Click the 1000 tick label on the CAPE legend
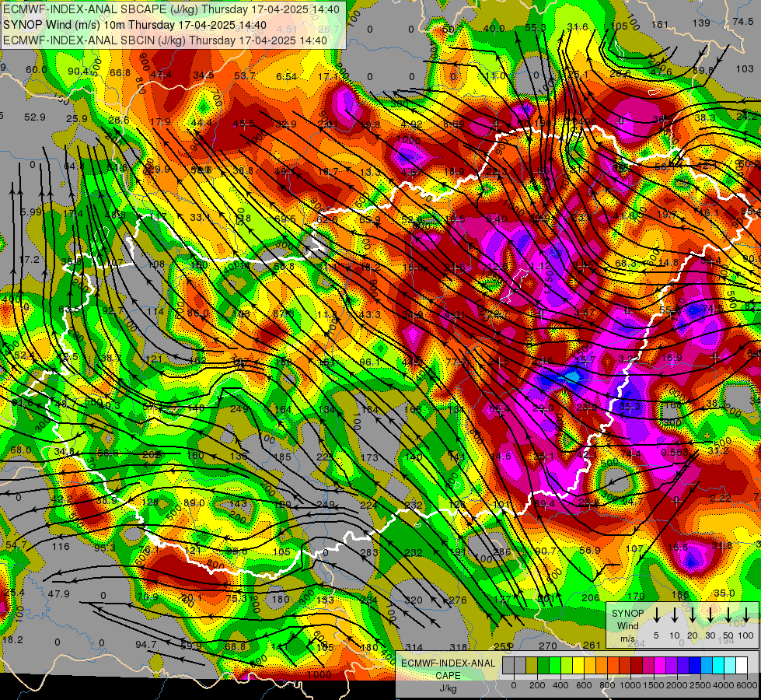The height and width of the screenshot is (700, 761). 630,685
